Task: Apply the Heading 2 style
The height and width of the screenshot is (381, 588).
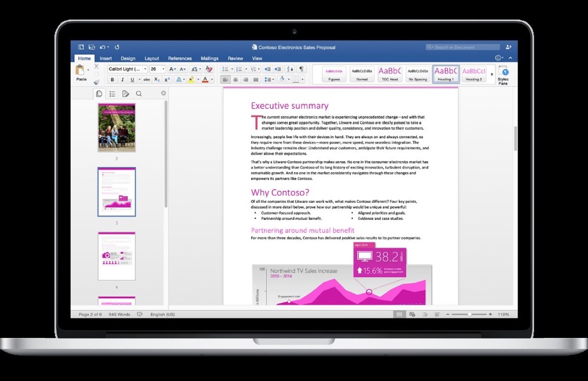Action: (473, 74)
